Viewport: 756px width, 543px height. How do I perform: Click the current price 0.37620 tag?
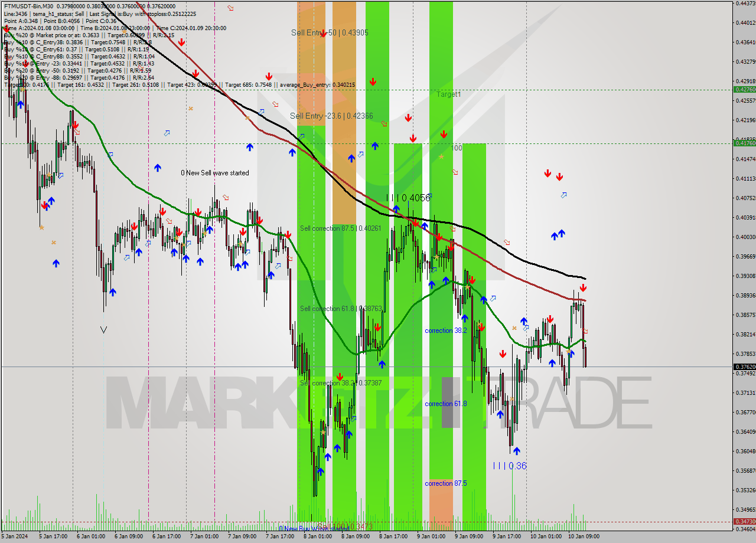pos(744,367)
